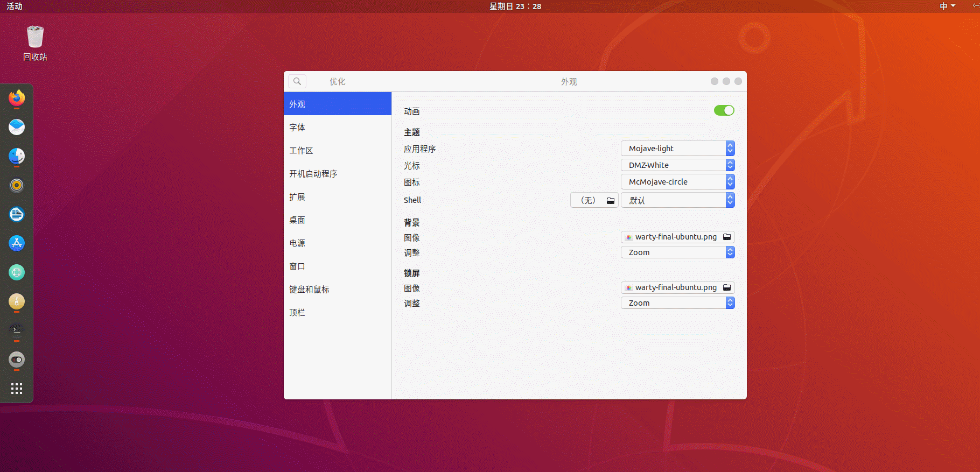
Task: Open the Finder-style file manager dock icon
Action: 17,156
